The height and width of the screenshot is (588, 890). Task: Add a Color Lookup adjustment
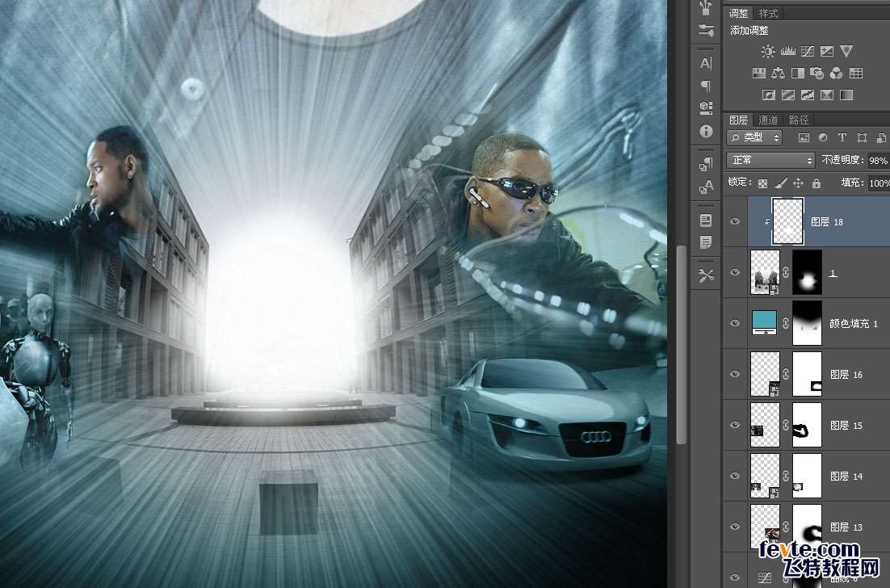[x=856, y=73]
